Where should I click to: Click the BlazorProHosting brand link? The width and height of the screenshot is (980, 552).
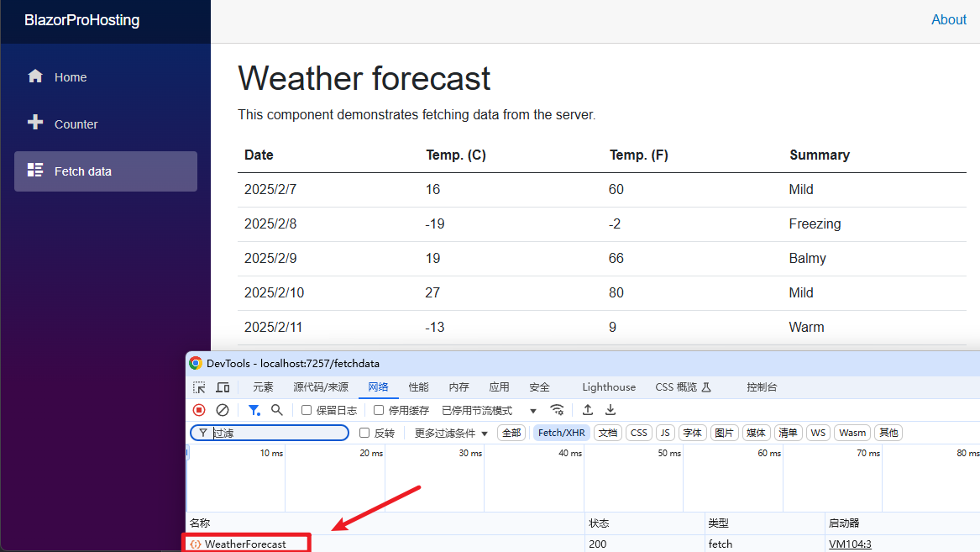coord(81,20)
